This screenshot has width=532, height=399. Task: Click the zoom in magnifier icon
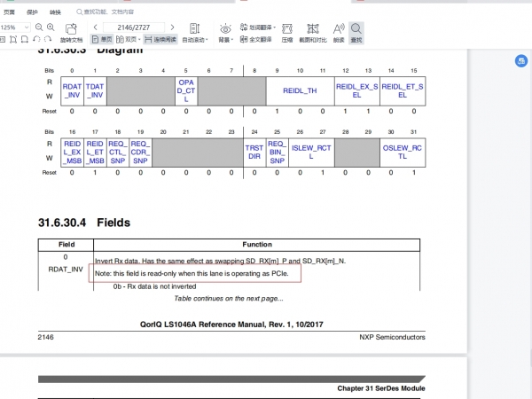50,27
